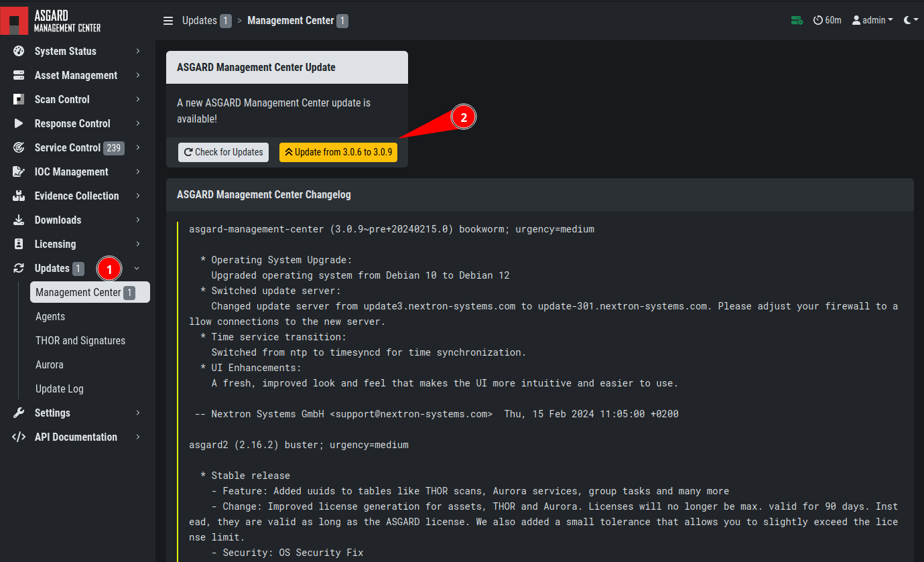Click the Nextron Systems GmbH signature line

(436, 414)
